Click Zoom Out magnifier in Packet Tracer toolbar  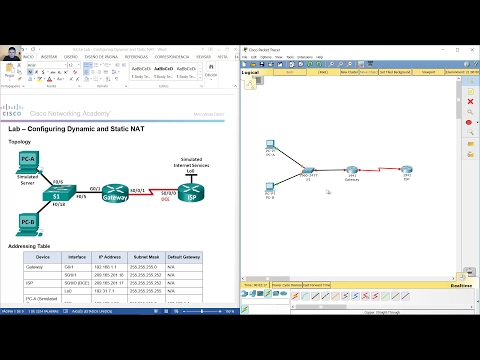coord(349,64)
